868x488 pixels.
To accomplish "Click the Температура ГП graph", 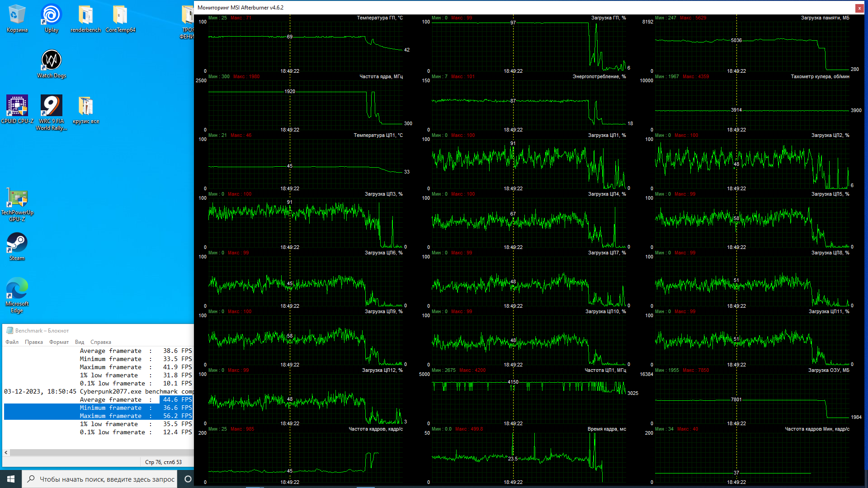I will click(x=306, y=45).
